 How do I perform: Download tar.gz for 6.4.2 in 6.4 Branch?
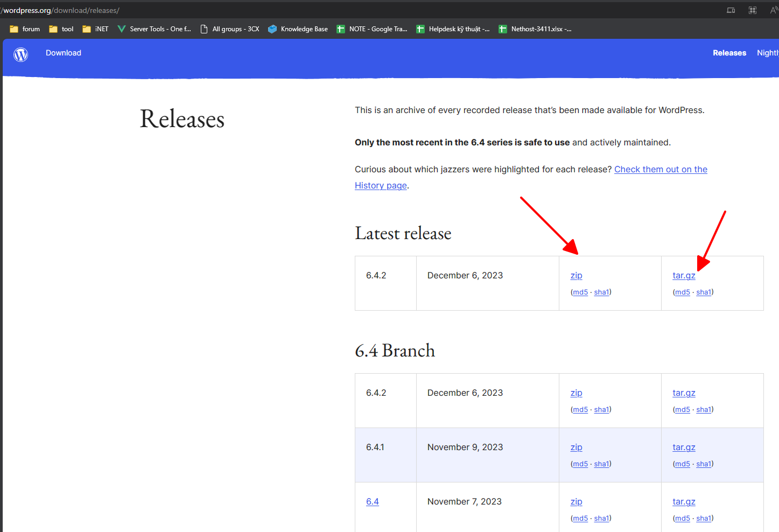tap(684, 393)
